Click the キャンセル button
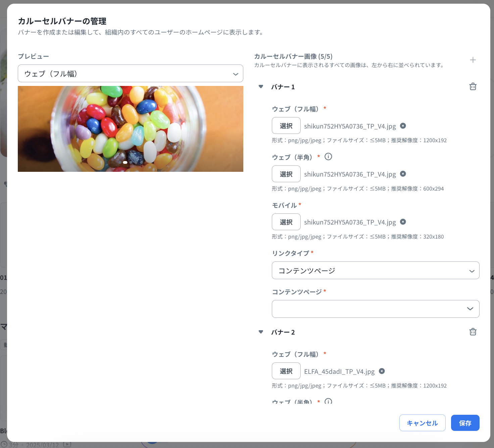 point(422,423)
